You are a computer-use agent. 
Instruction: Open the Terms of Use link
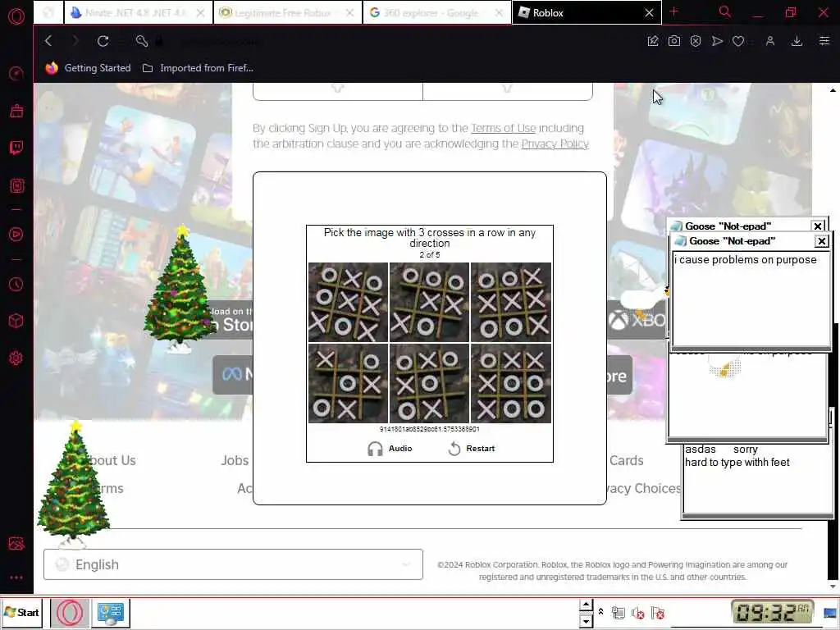[x=503, y=128]
